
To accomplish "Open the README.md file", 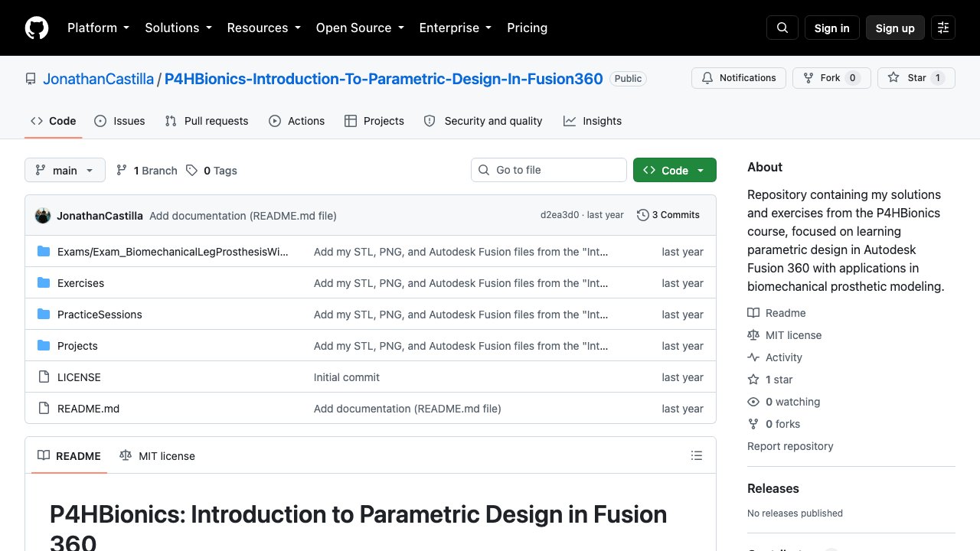I will pos(88,409).
